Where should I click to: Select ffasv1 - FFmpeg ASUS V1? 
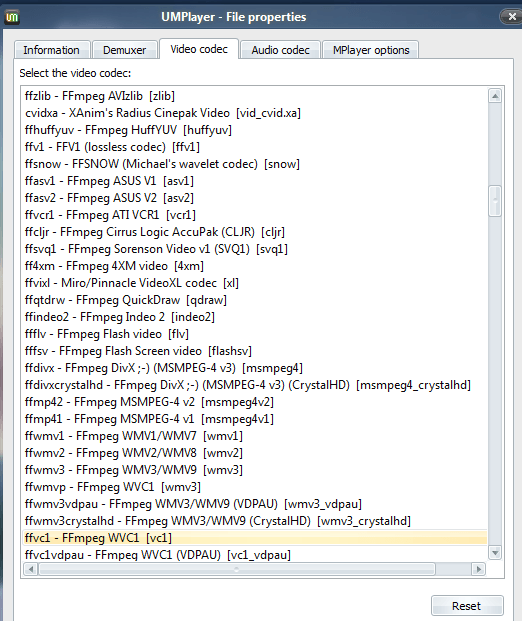109,181
